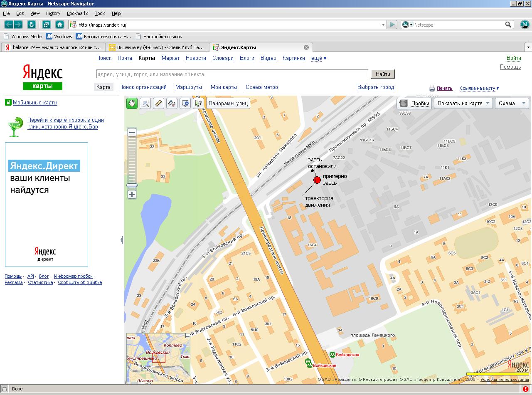Click the green Go arrow button
Viewport: 532px width, 395px height.
[x=392, y=25]
